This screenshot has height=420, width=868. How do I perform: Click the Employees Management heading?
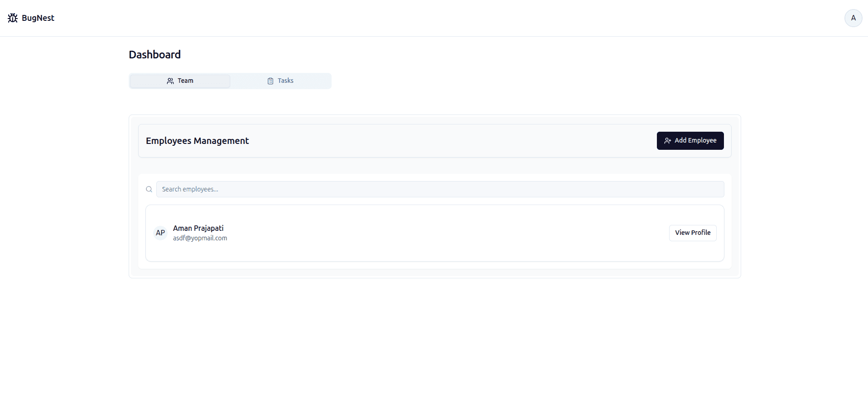197,141
